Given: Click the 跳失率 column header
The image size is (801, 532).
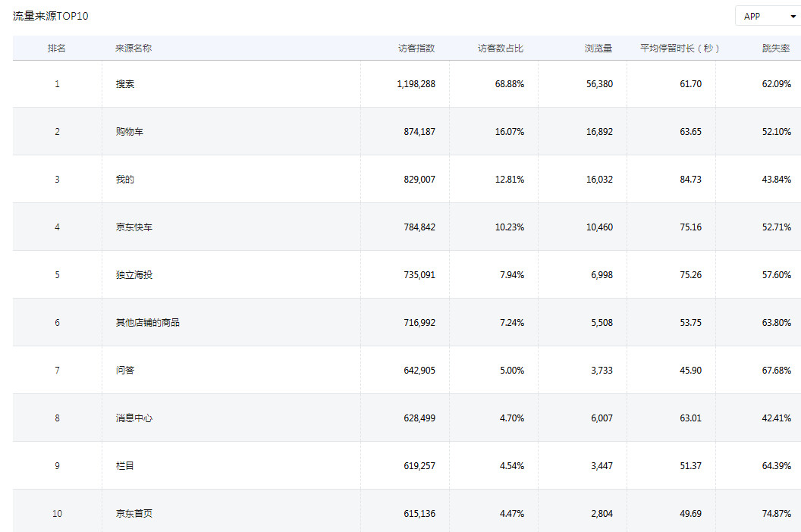Looking at the screenshot, I should tap(776, 48).
